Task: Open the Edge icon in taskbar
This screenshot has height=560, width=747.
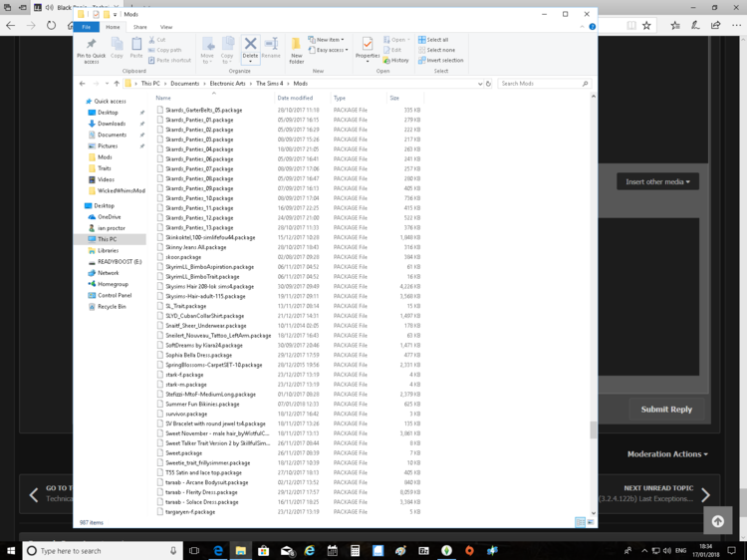Action: pos(218,550)
